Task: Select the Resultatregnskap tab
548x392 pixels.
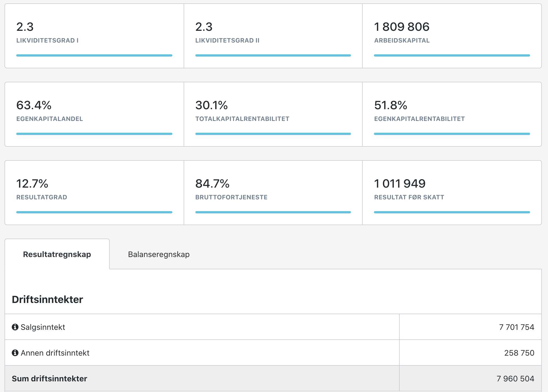Action: click(x=57, y=254)
